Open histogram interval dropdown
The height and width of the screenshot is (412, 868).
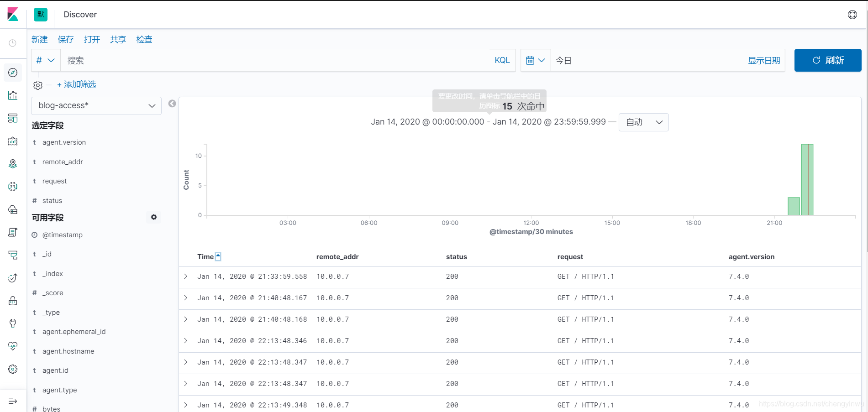click(x=644, y=122)
